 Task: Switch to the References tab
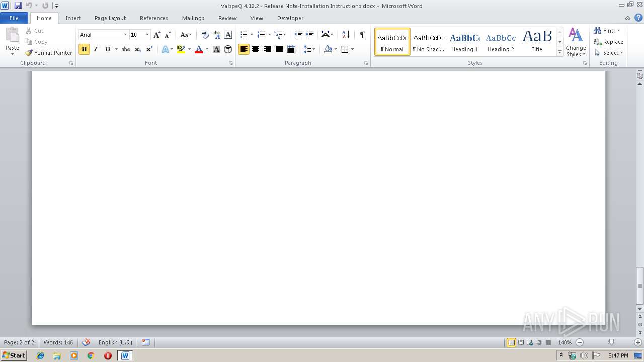[154, 18]
